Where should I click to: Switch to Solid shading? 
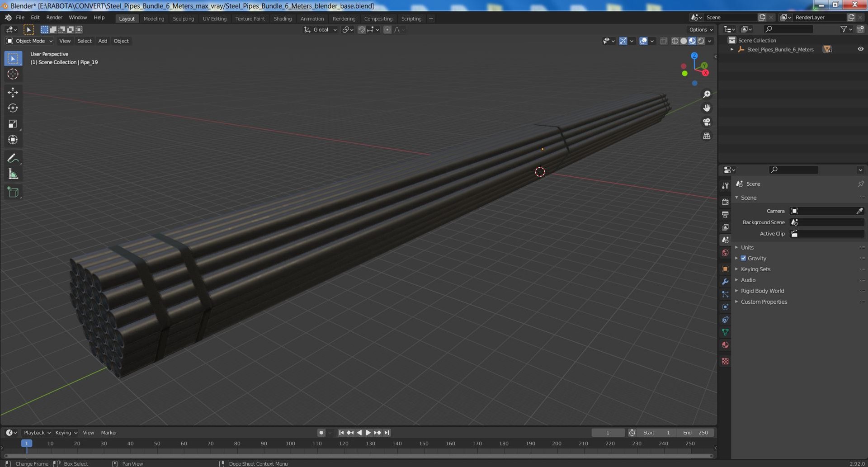click(x=684, y=41)
